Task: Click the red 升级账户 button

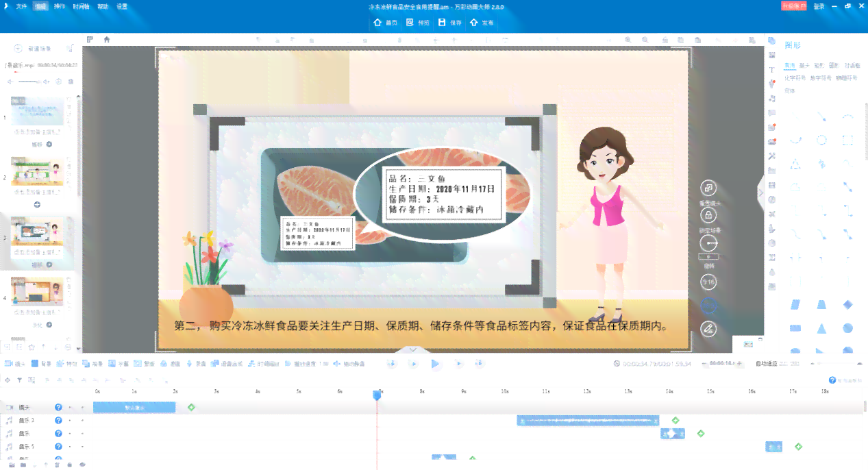Action: pos(794,6)
